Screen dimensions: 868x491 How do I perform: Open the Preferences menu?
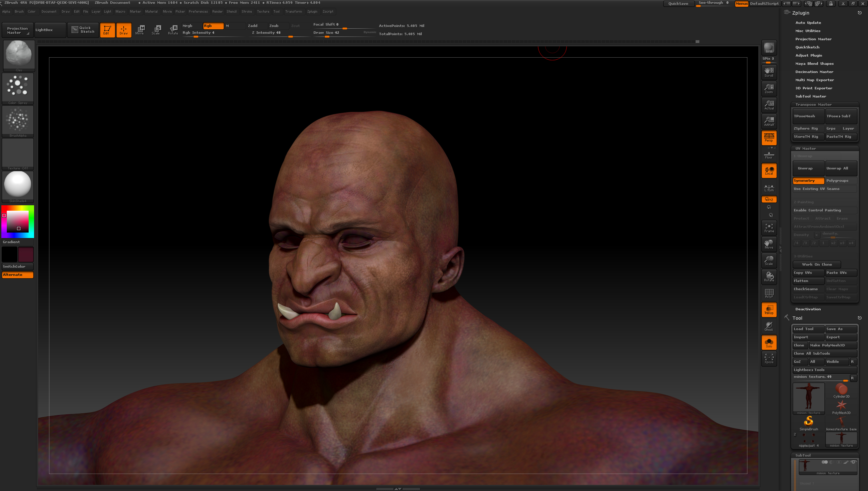198,12
